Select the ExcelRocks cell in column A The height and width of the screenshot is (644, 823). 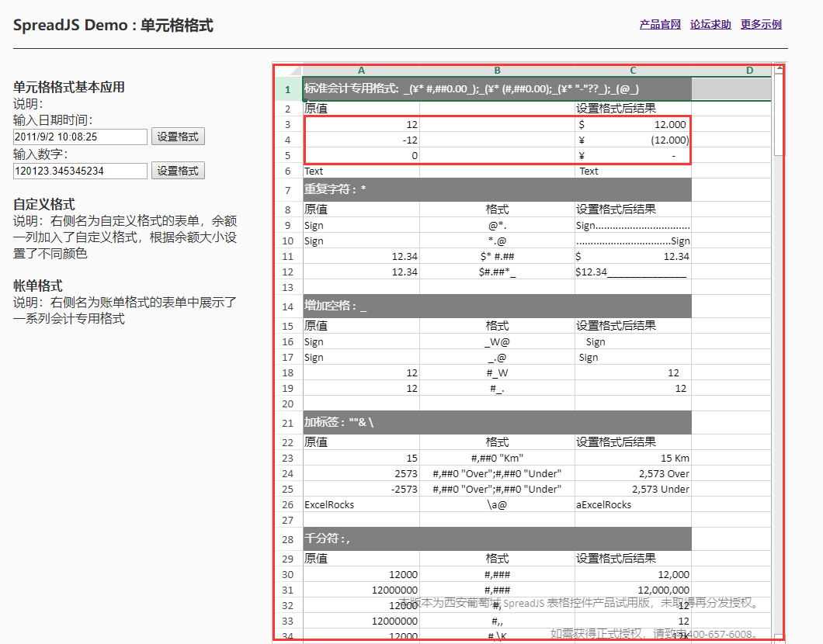pyautogui.click(x=361, y=505)
